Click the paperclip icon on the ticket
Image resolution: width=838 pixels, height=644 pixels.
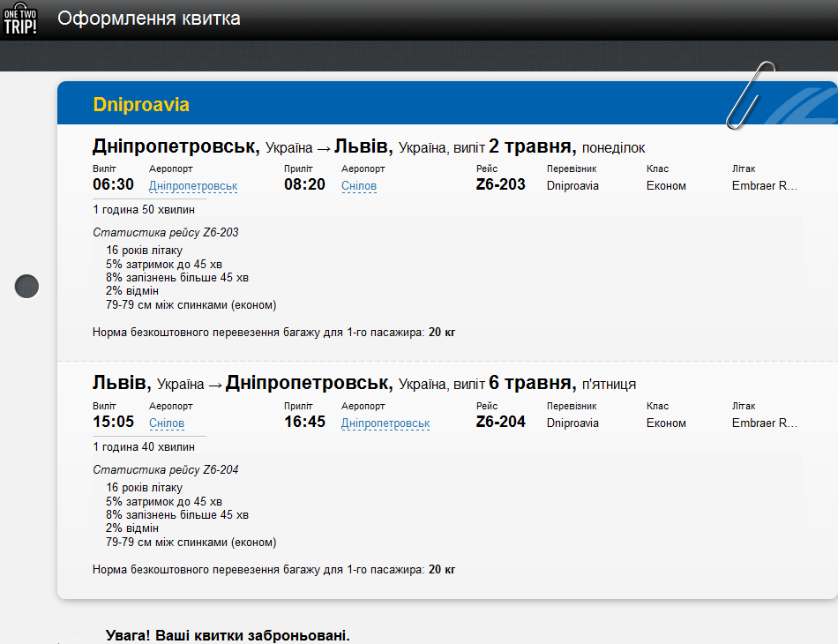click(749, 94)
